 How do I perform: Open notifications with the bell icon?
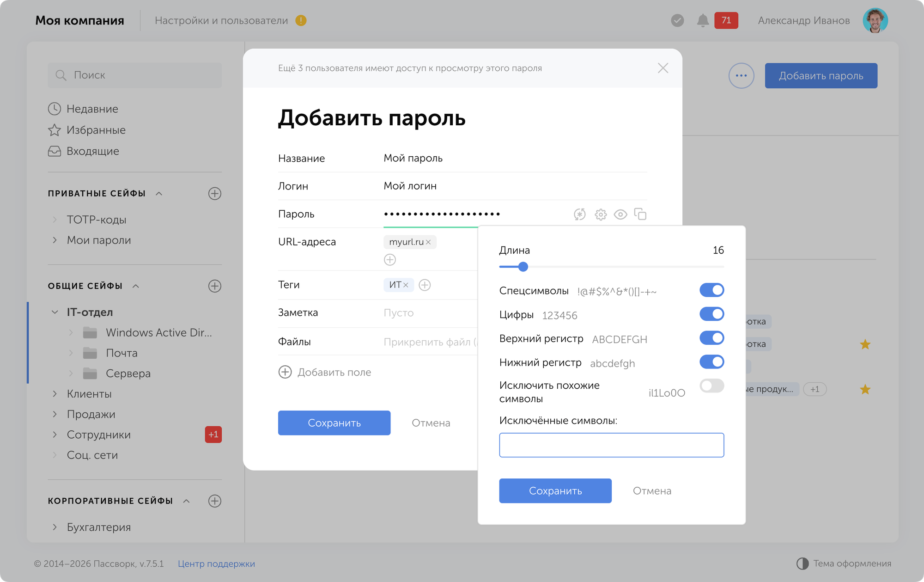[x=703, y=20]
